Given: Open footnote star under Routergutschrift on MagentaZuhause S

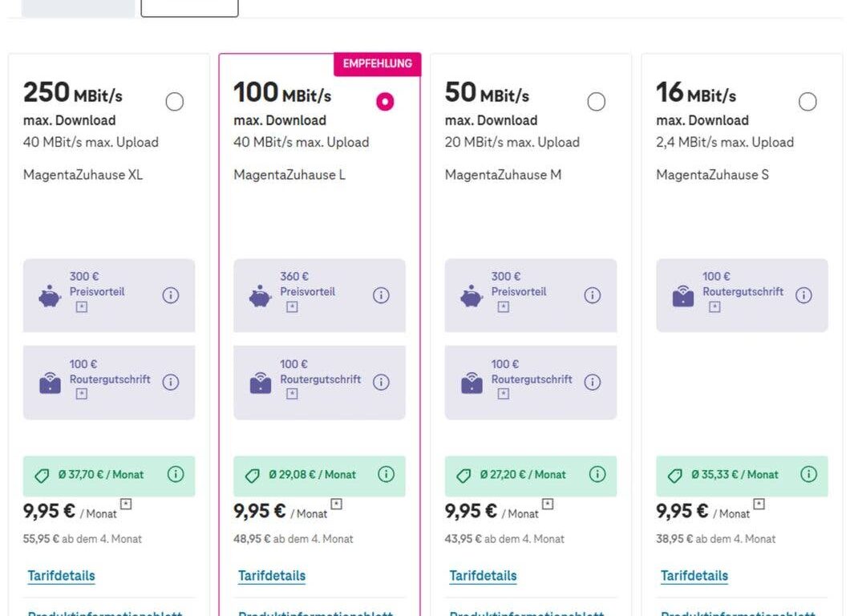Looking at the screenshot, I should (x=714, y=307).
